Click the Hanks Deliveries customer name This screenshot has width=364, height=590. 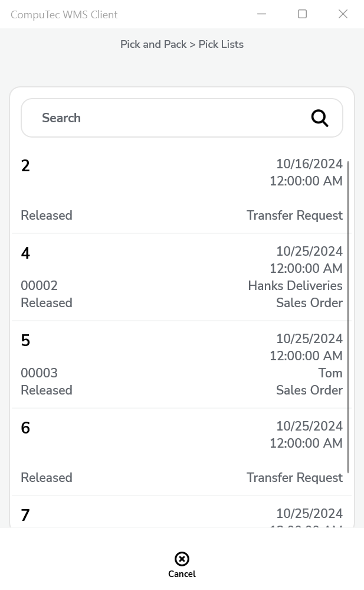tap(295, 286)
